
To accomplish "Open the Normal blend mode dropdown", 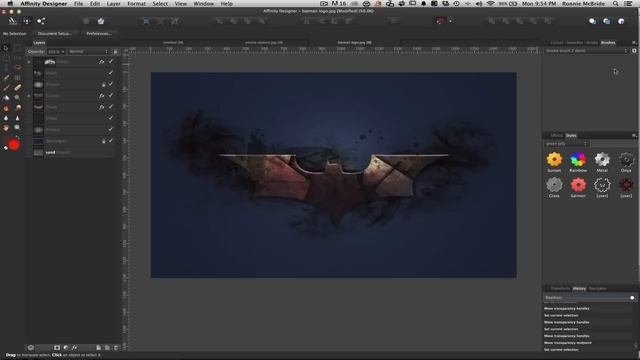I will (x=89, y=52).
